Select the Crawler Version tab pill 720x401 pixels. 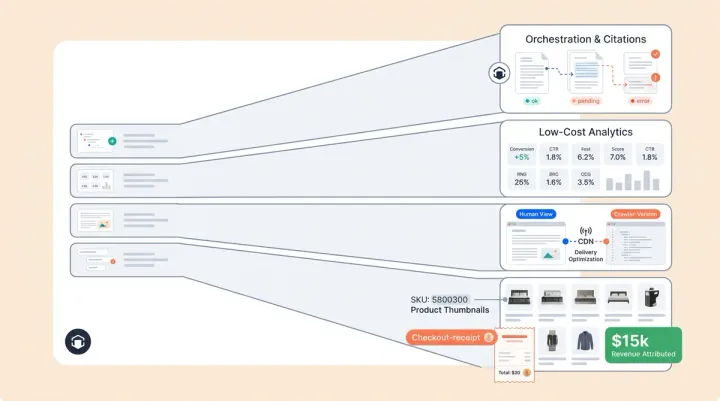(x=636, y=214)
